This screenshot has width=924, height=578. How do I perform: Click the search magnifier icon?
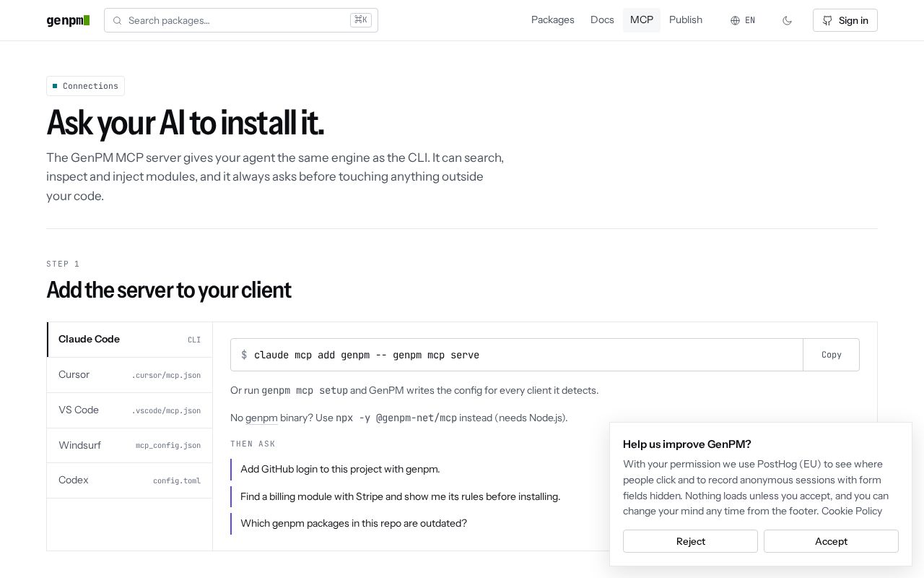point(117,20)
